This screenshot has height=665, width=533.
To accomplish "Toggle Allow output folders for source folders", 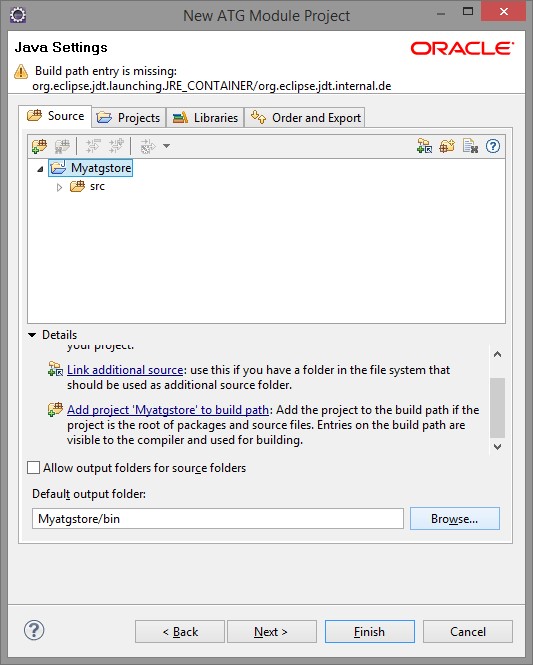I will 33,468.
